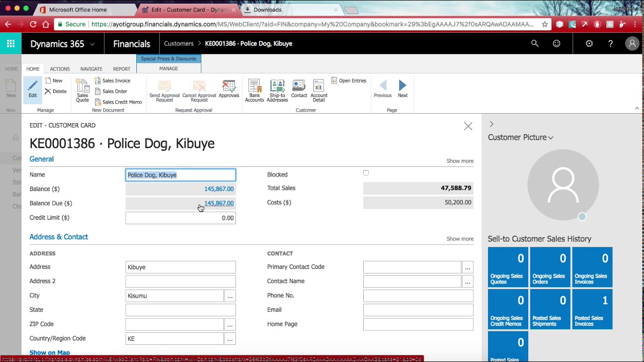Click the Phone No. input field
Viewport: 644px width, 362px height.
click(x=418, y=296)
